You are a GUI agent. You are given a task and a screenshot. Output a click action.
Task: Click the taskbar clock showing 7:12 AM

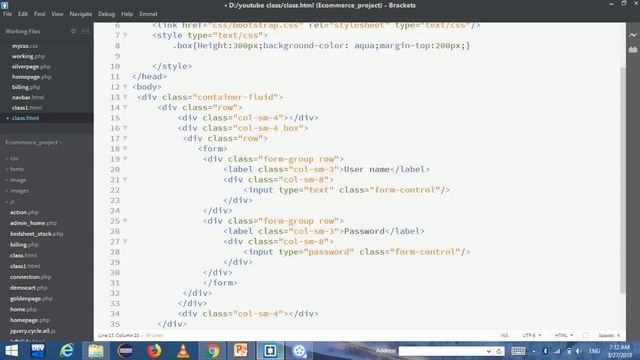point(619,347)
